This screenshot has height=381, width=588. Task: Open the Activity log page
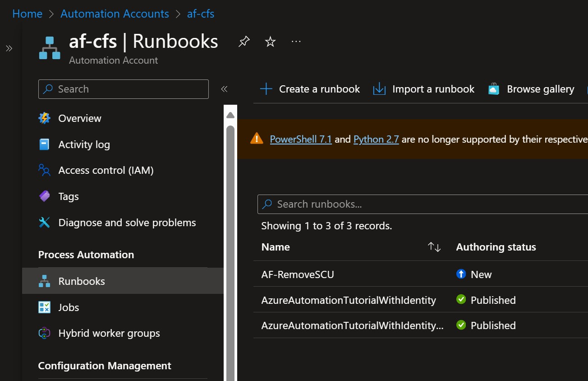(x=84, y=144)
